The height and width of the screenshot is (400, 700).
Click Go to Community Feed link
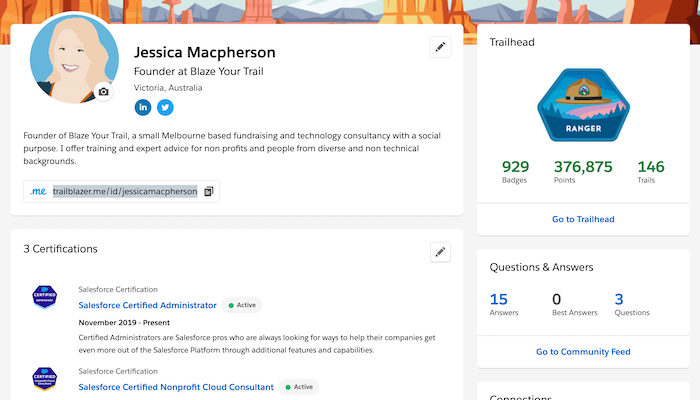pyautogui.click(x=583, y=352)
